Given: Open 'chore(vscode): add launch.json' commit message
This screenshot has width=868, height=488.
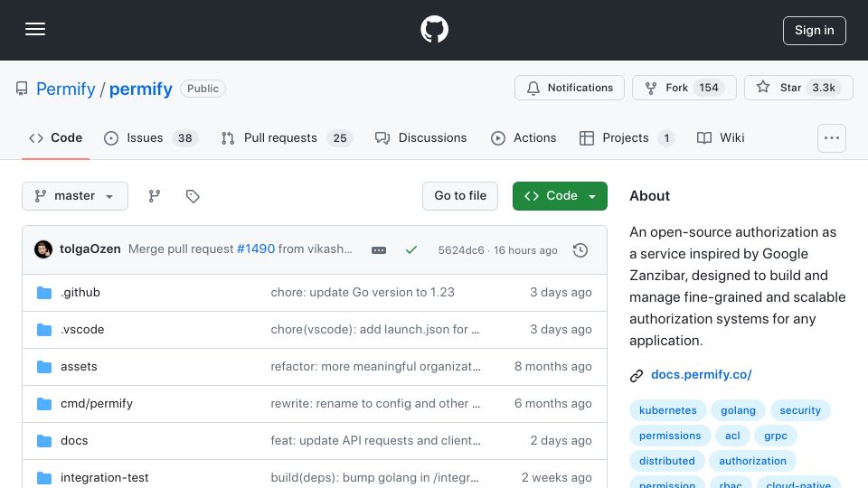Looking at the screenshot, I should point(374,329).
